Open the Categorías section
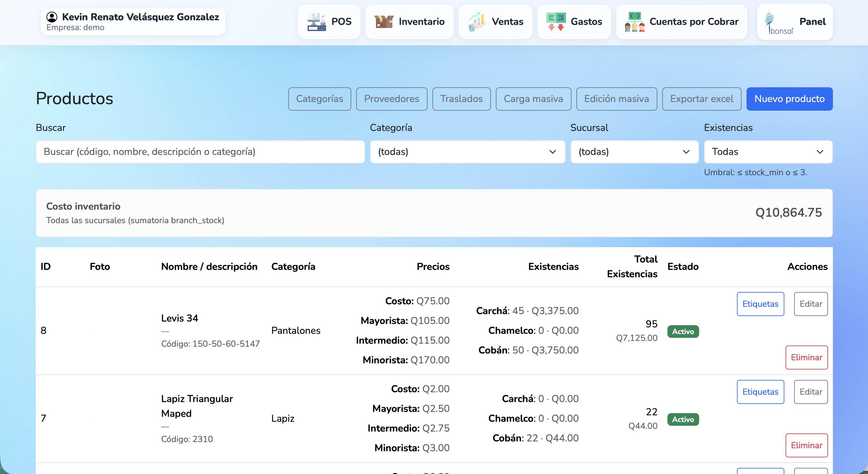 point(320,99)
